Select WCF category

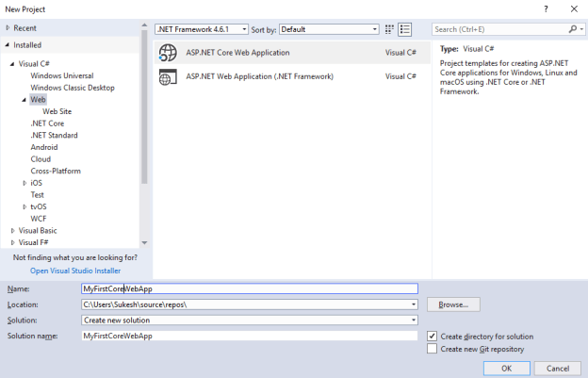coord(39,219)
